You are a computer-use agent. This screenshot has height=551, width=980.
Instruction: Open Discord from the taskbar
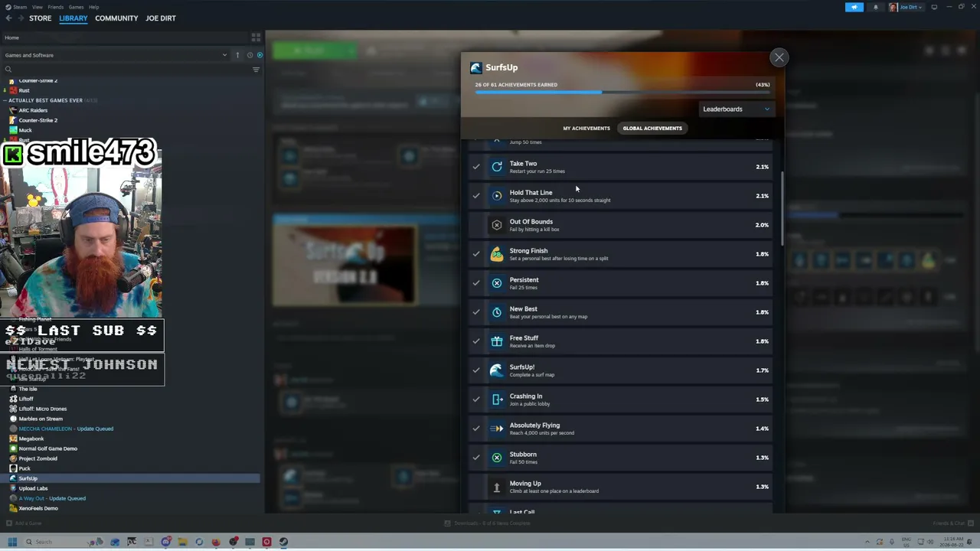coord(165,542)
